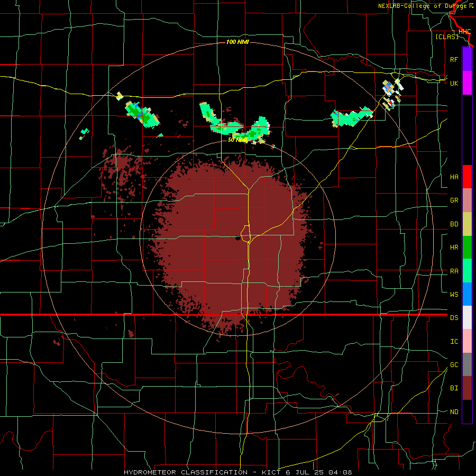Click the HHC product label

point(464,32)
